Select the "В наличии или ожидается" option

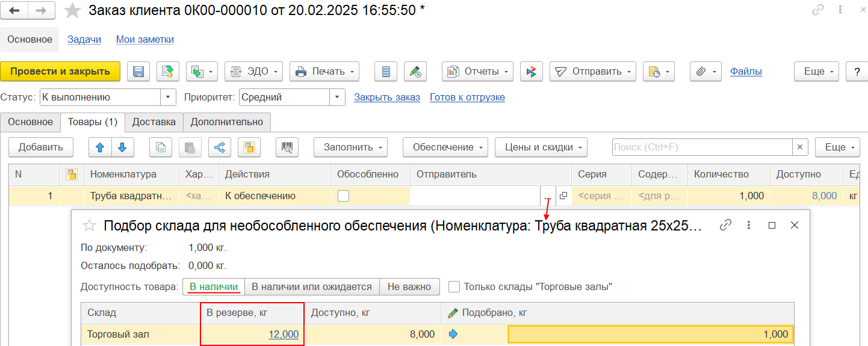(312, 286)
